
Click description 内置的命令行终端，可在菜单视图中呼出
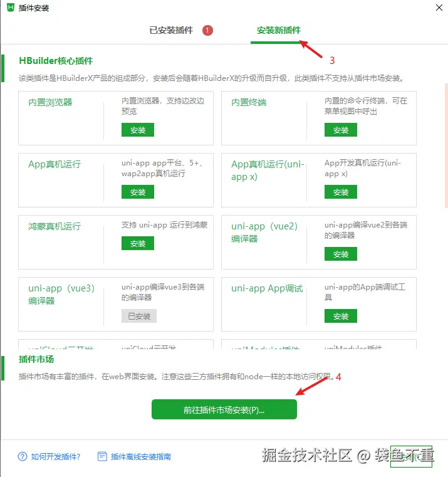click(x=365, y=106)
